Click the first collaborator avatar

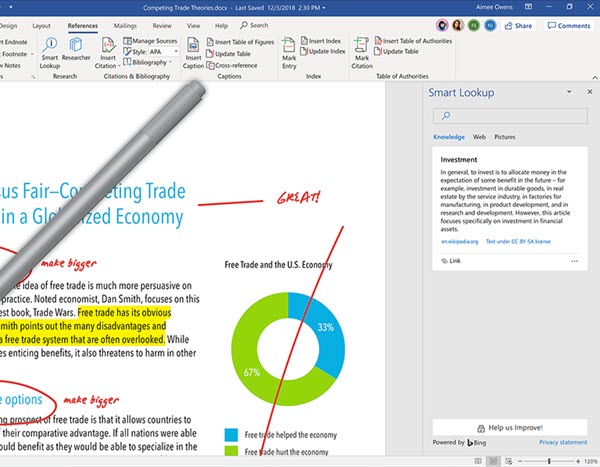click(442, 26)
